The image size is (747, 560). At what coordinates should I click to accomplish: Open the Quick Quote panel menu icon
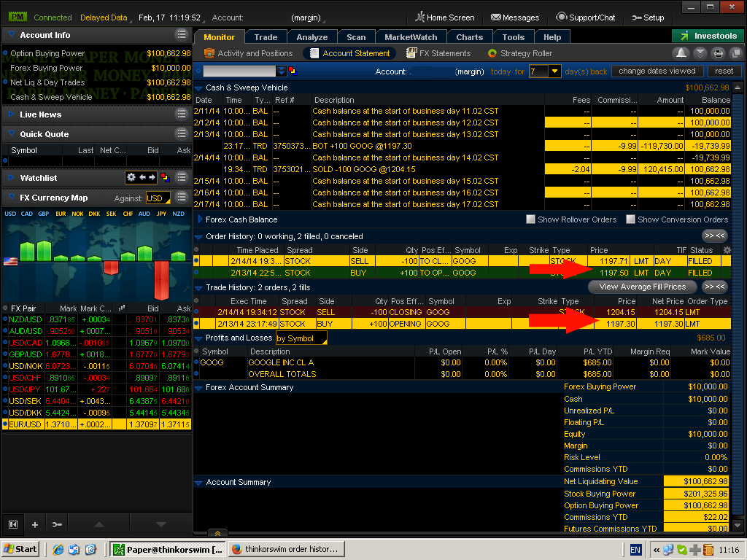[x=182, y=134]
